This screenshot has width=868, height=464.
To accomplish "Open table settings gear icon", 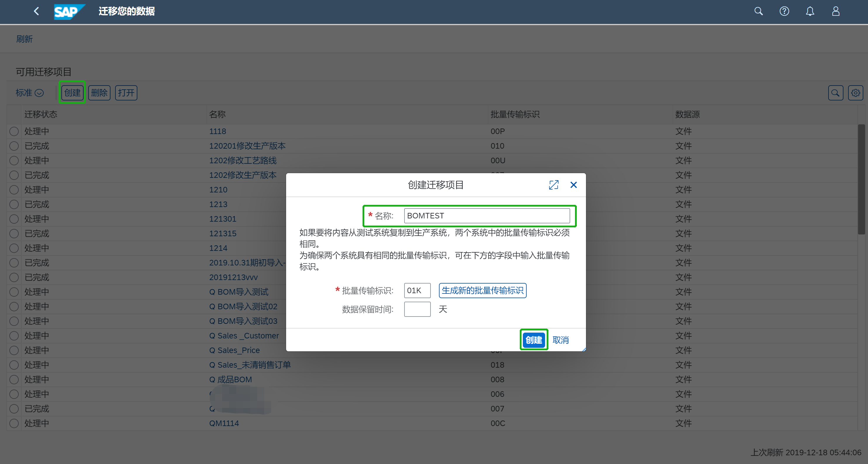I will [855, 93].
